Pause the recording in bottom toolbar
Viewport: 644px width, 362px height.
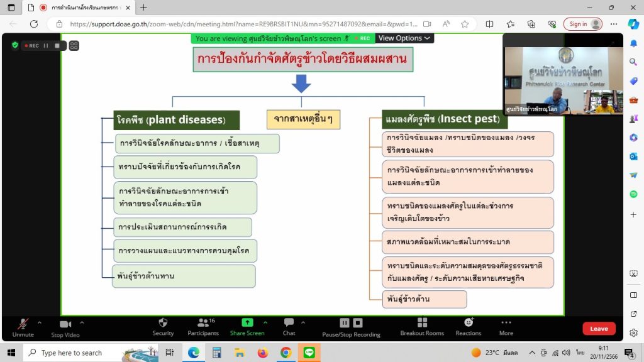(345, 322)
